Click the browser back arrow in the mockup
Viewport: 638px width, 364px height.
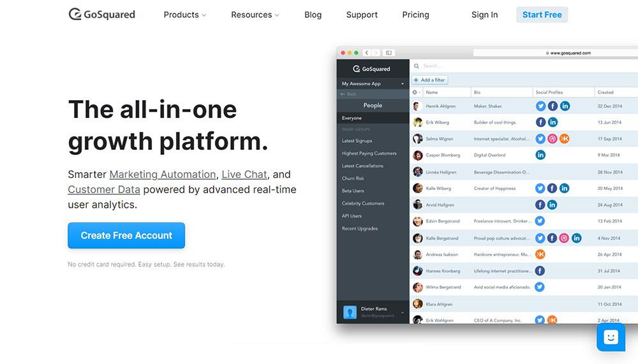[x=367, y=53]
